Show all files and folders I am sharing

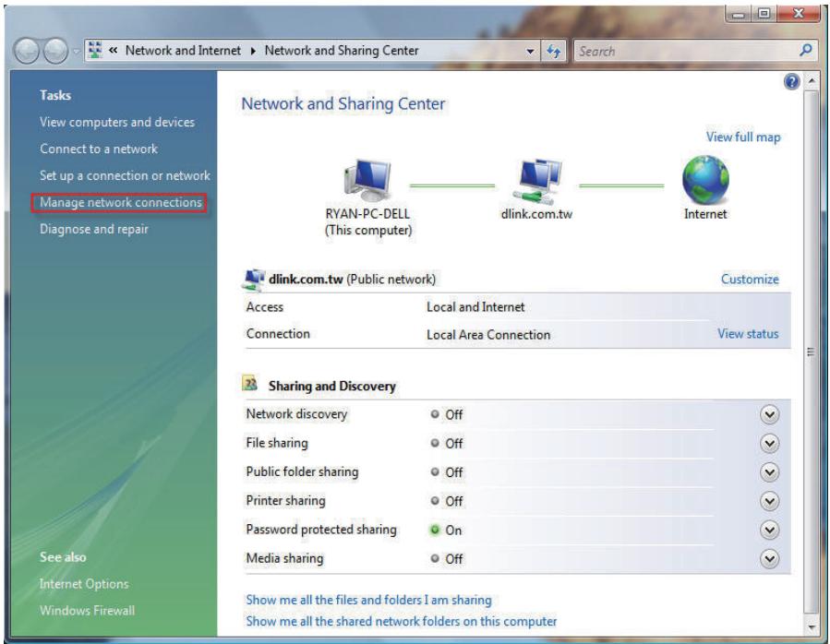pyautogui.click(x=368, y=600)
